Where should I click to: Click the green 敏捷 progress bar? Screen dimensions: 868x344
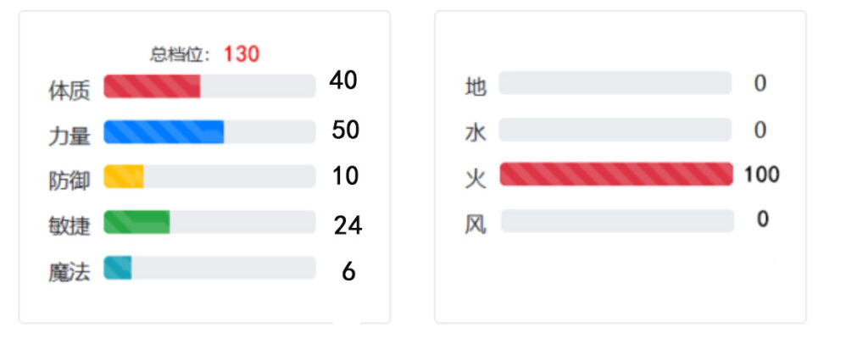point(137,222)
